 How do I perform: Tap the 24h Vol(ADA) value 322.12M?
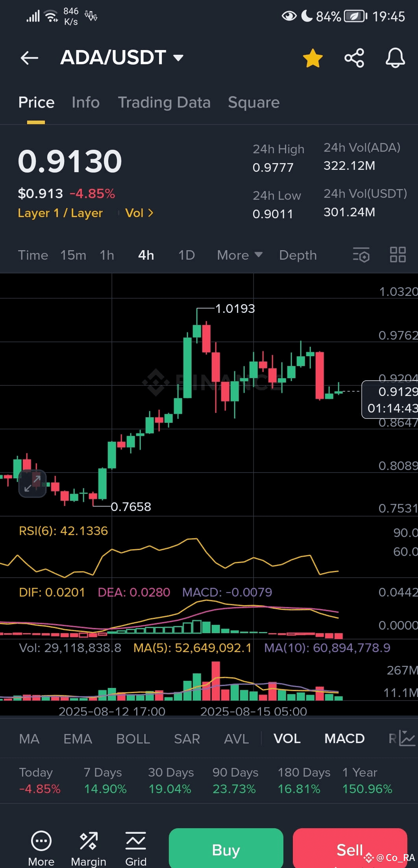pos(349,166)
